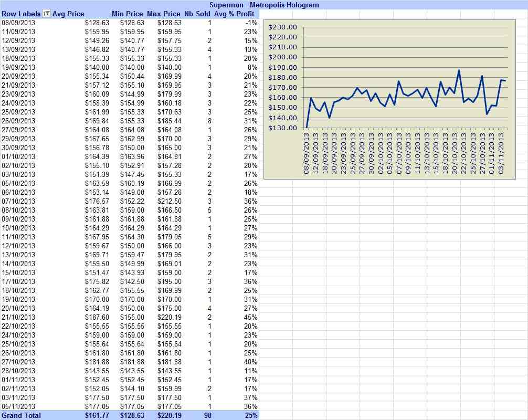Viewport: 528px width, 420px height.
Task: Select the $230.00 axis label on chart
Action: point(282,27)
